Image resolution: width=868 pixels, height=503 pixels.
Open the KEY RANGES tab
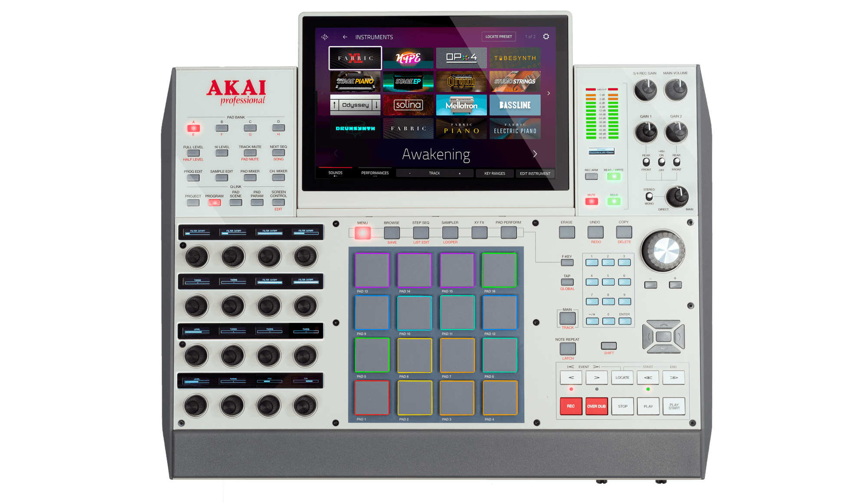495,173
